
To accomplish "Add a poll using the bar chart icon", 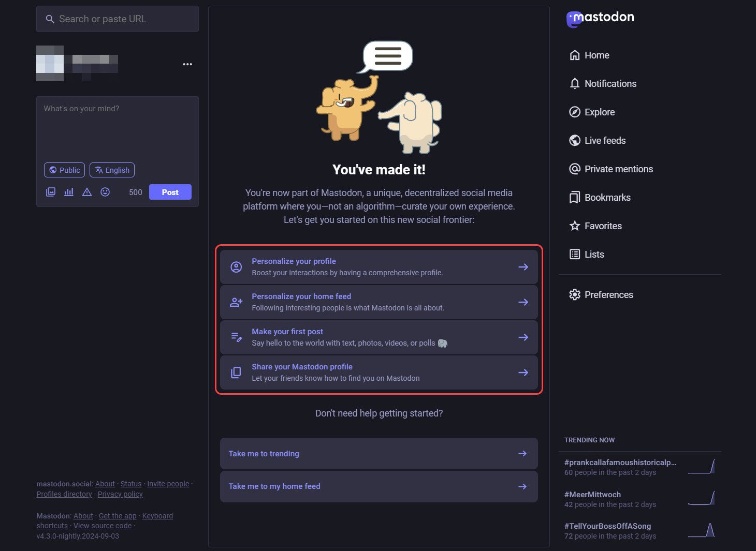I will tap(69, 191).
